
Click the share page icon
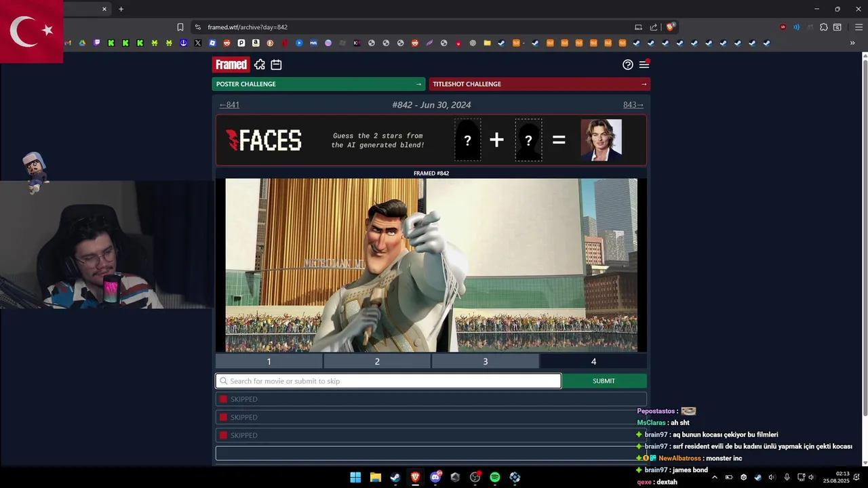click(654, 27)
